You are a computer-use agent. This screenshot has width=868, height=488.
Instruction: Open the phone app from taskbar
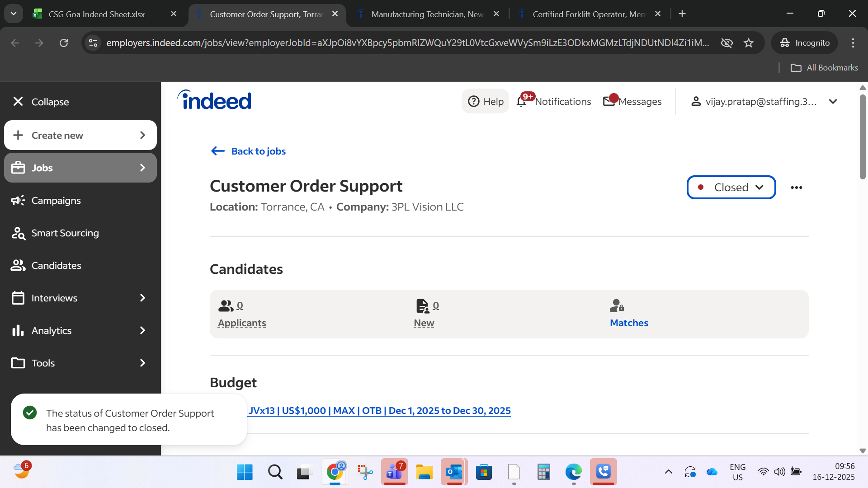coord(603,472)
